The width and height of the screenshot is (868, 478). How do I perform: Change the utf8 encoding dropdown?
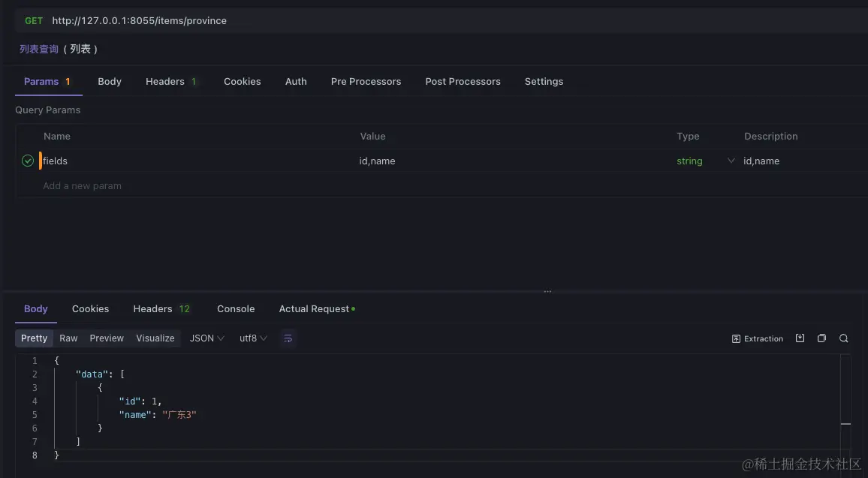pyautogui.click(x=253, y=338)
